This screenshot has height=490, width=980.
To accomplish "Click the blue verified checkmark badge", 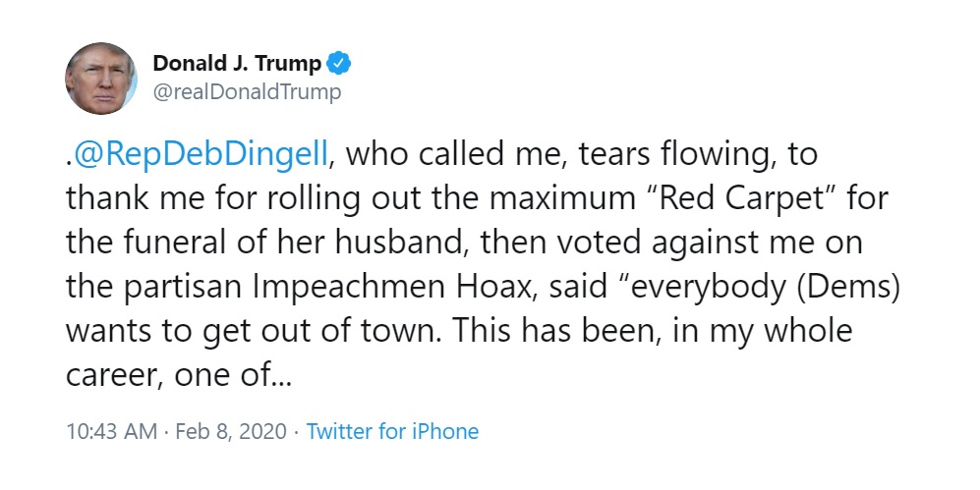I will coord(339,63).
